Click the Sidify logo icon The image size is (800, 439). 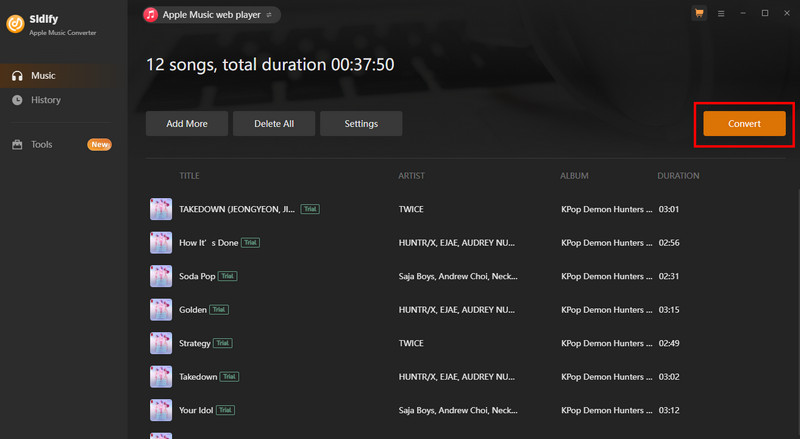[16, 23]
